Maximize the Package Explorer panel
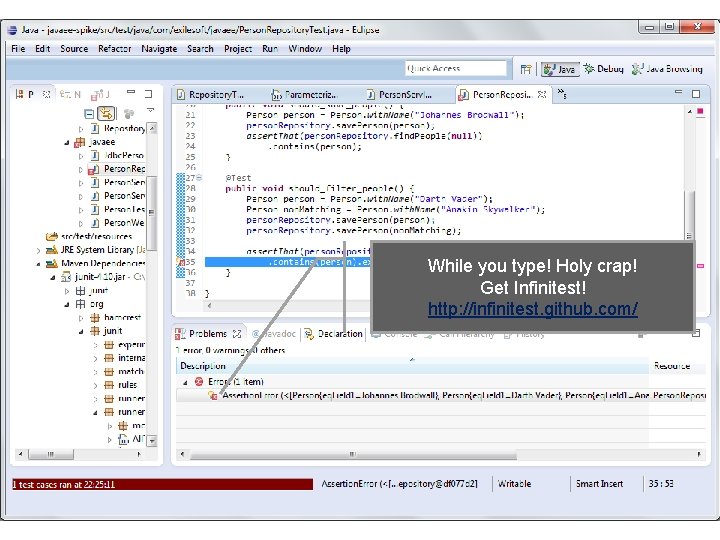The height and width of the screenshot is (540, 720). tap(148, 94)
